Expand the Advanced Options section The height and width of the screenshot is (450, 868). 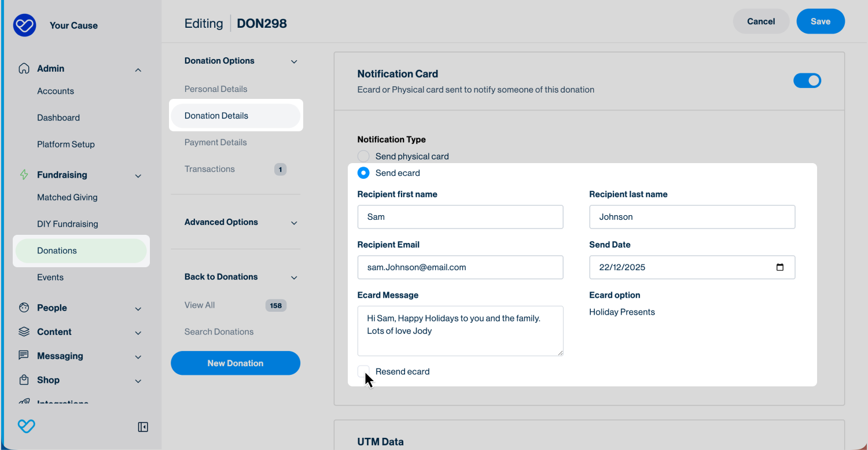coord(294,223)
